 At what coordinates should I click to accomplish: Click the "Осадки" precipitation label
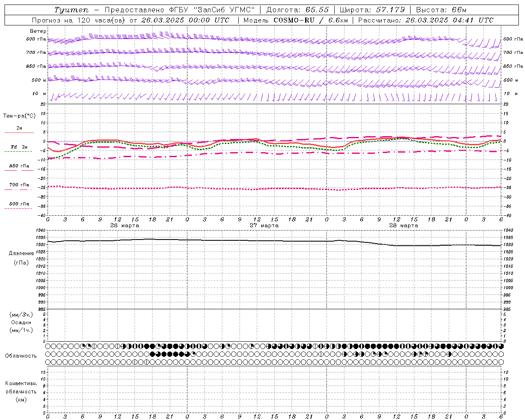(x=21, y=322)
